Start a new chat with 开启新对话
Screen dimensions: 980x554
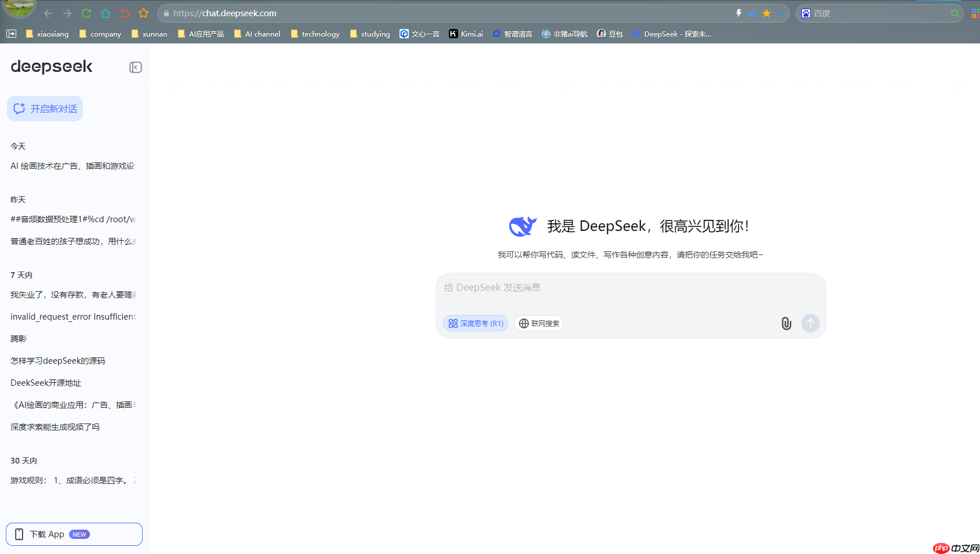(45, 108)
